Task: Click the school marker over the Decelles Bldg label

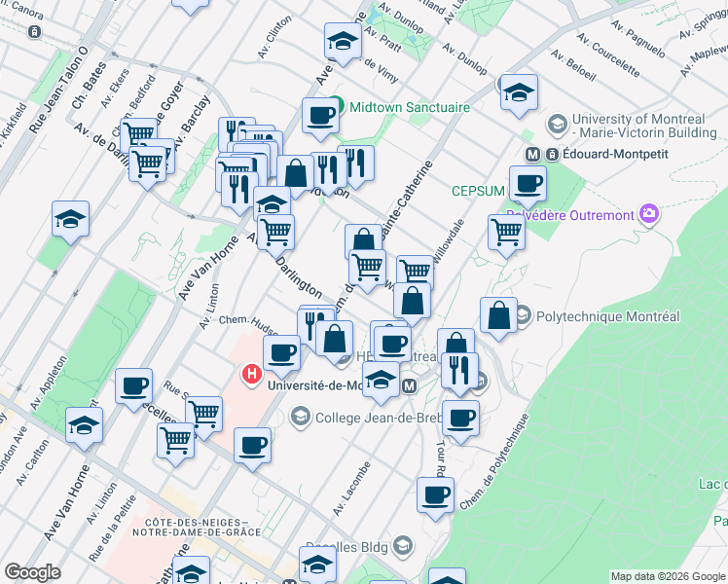Action: (x=317, y=565)
